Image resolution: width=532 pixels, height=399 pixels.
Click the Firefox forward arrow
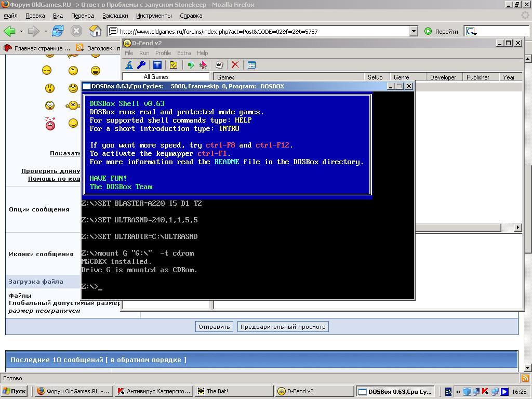pyautogui.click(x=33, y=31)
